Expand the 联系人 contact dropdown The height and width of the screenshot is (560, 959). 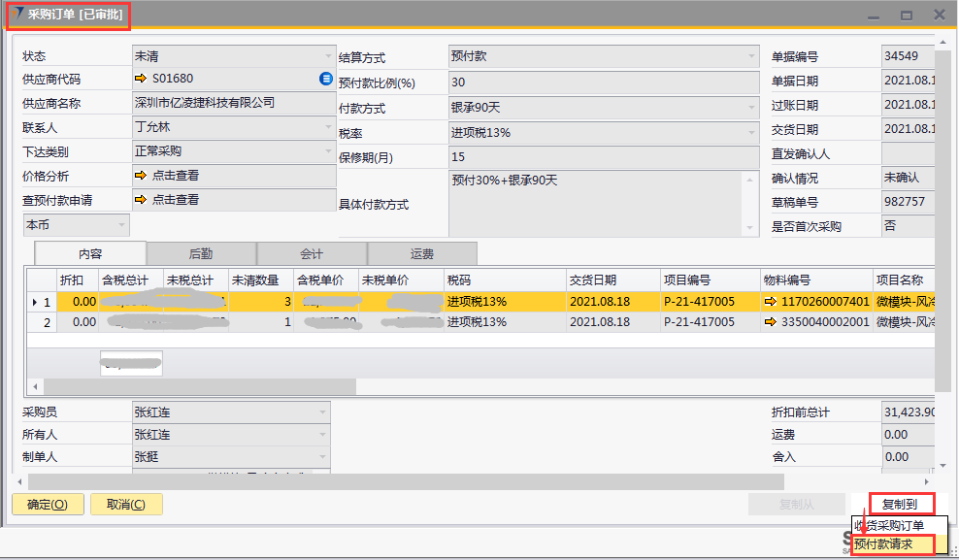[x=328, y=127]
